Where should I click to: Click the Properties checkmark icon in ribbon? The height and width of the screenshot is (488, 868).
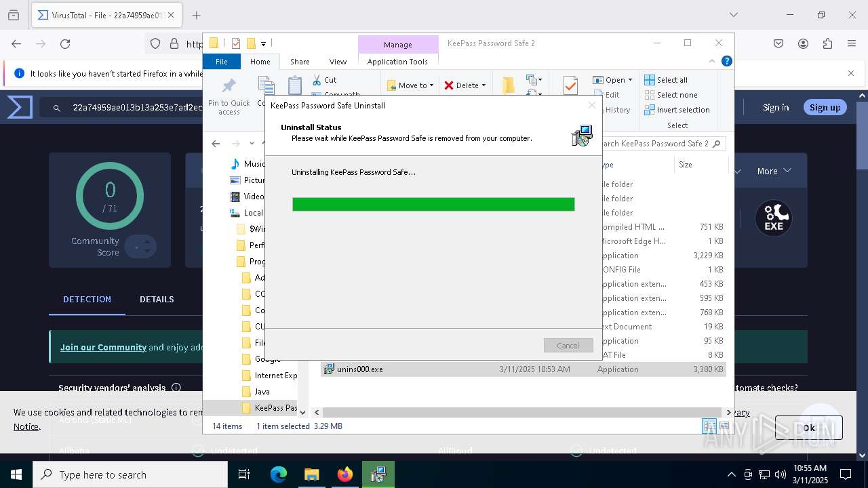pyautogui.click(x=570, y=85)
